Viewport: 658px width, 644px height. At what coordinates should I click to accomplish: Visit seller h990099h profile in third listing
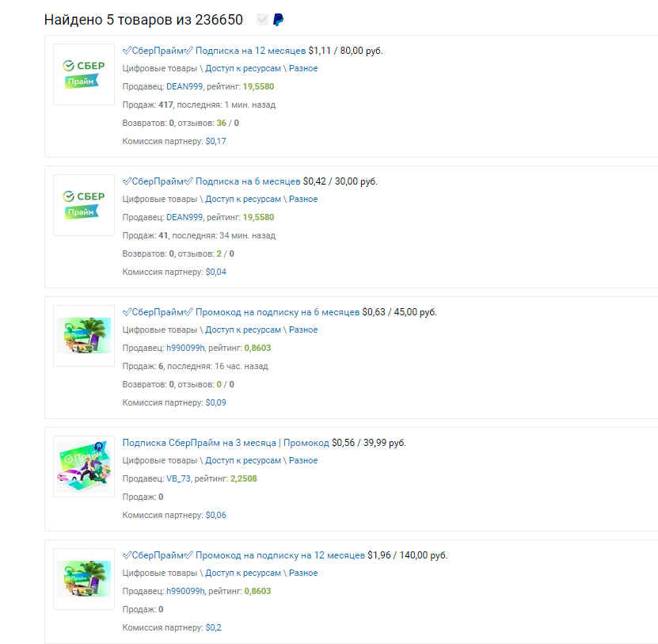coord(185,348)
